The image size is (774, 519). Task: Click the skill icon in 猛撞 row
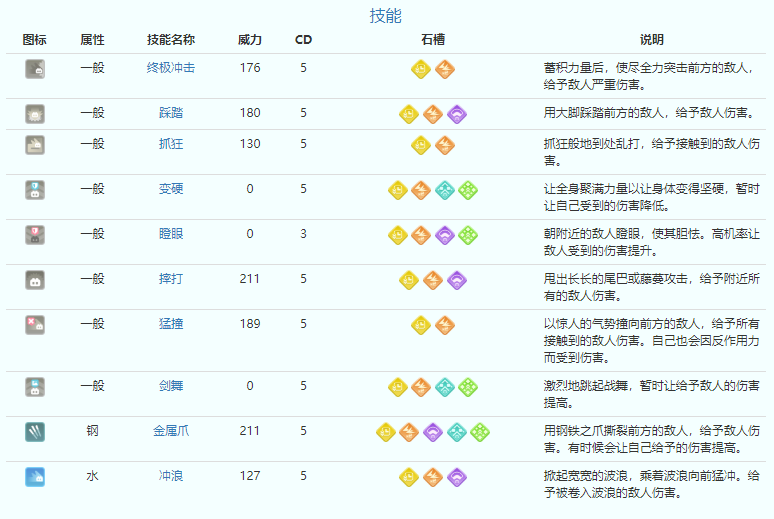point(35,324)
